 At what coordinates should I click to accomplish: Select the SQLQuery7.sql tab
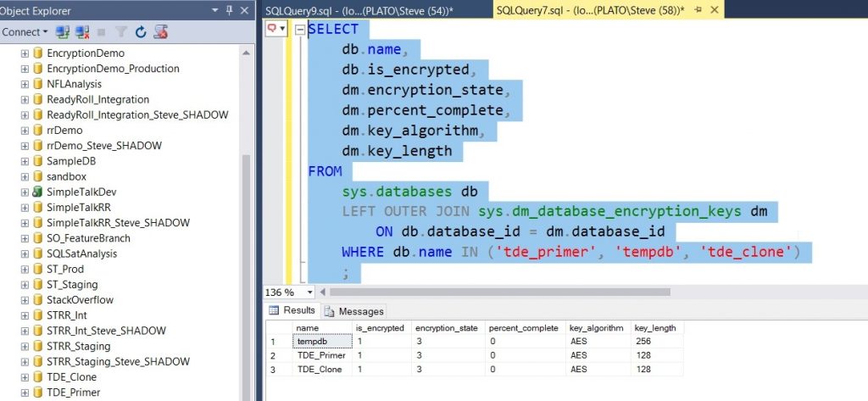pyautogui.click(x=590, y=10)
